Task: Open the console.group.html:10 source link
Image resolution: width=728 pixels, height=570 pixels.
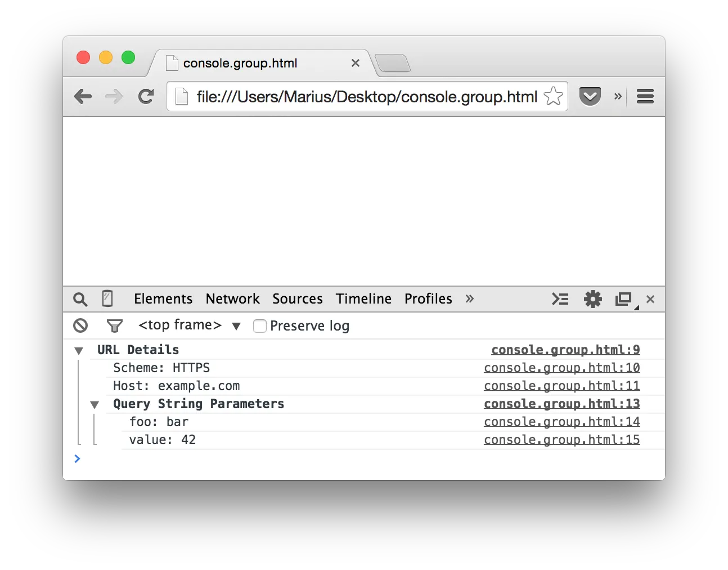Action: pos(561,368)
